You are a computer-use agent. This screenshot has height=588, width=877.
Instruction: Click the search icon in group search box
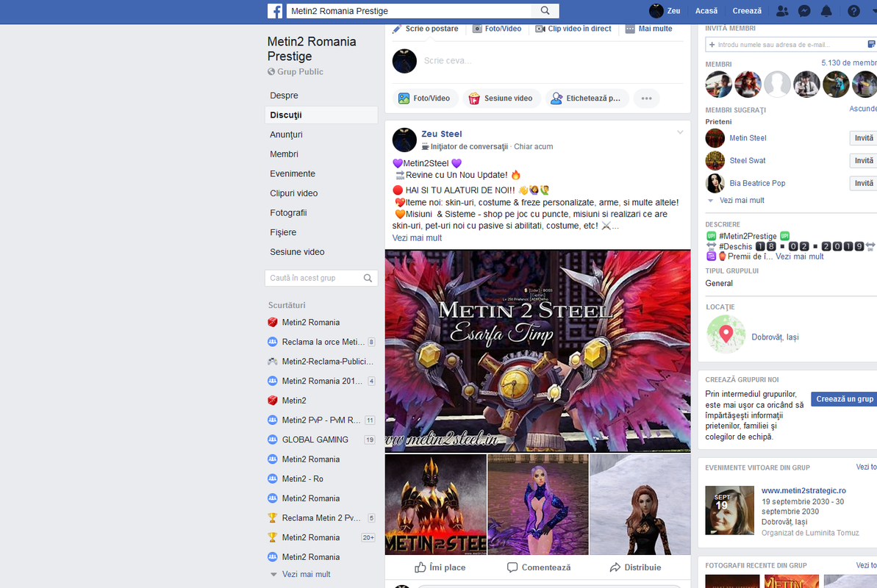pos(368,278)
